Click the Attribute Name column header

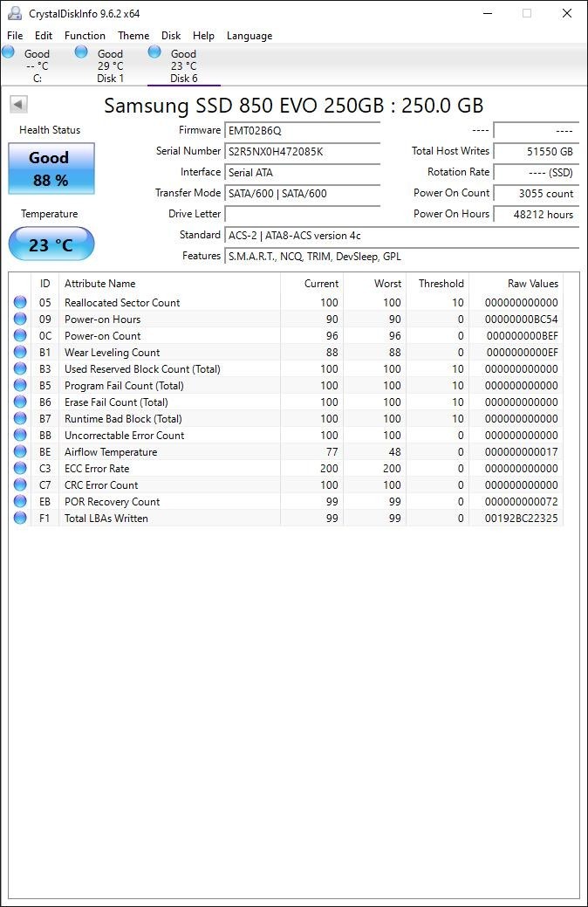tap(169, 284)
